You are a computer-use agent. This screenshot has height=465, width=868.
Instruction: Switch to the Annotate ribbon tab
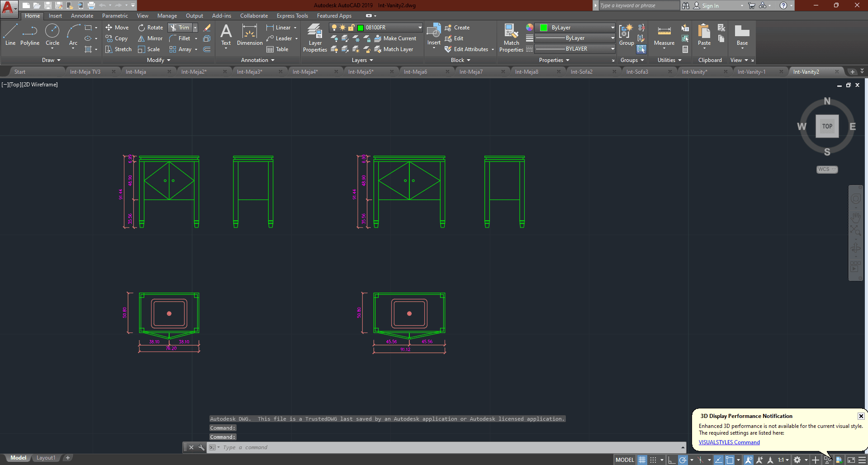(x=82, y=16)
